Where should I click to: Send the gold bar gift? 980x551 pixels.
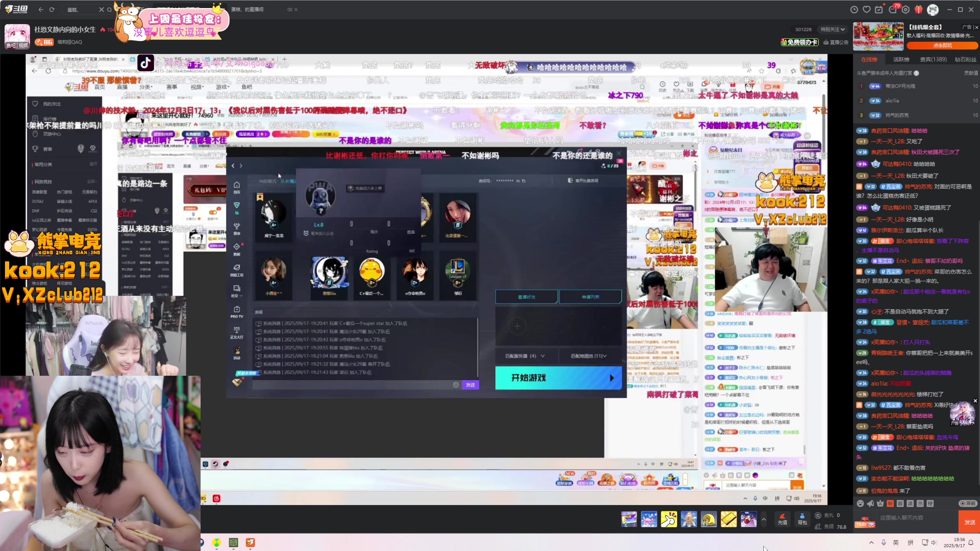728,519
